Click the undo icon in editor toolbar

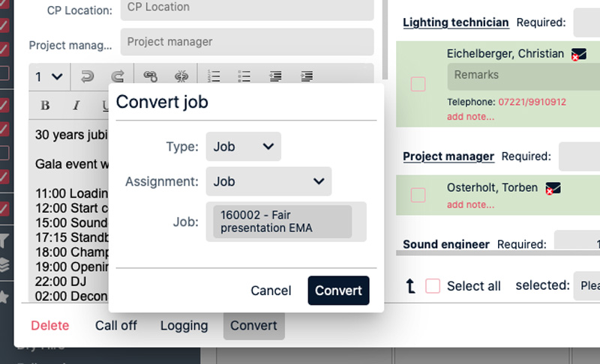coord(87,76)
